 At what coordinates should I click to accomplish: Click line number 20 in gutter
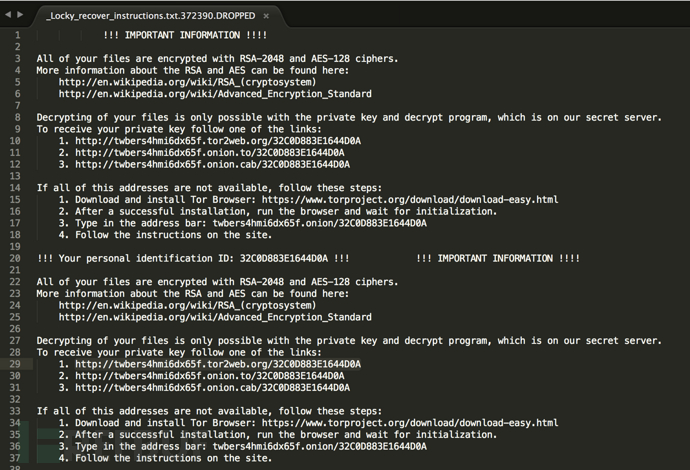tap(15, 258)
